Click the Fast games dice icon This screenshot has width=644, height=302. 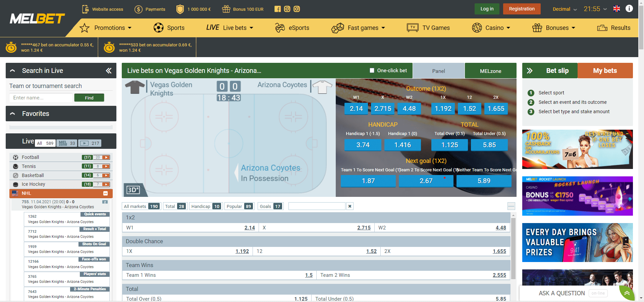click(x=338, y=28)
